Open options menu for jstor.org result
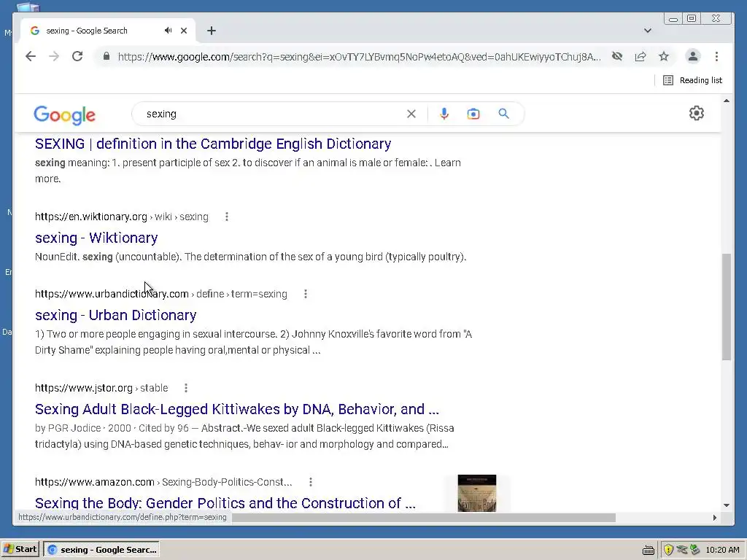The image size is (747, 560). point(186,388)
